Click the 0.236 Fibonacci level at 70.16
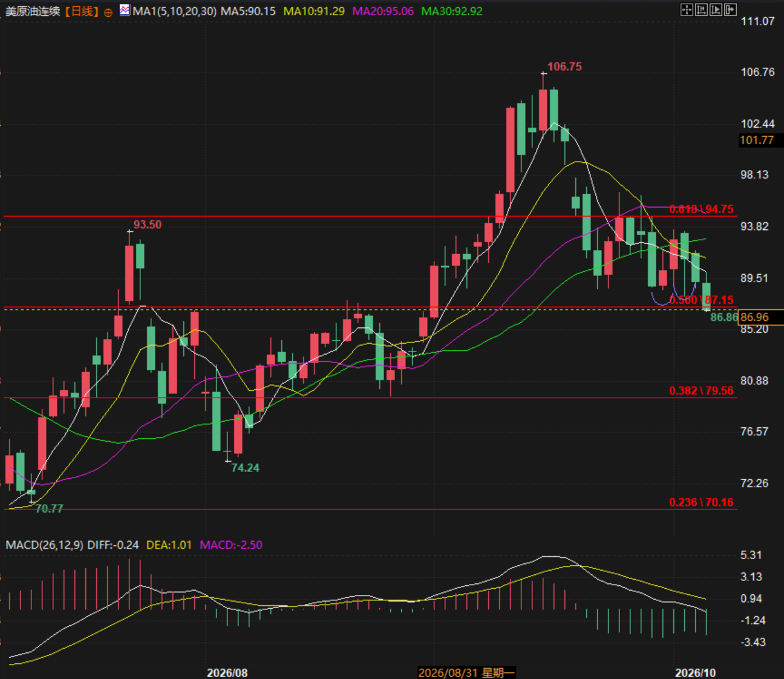This screenshot has height=679, width=784. coord(701,502)
